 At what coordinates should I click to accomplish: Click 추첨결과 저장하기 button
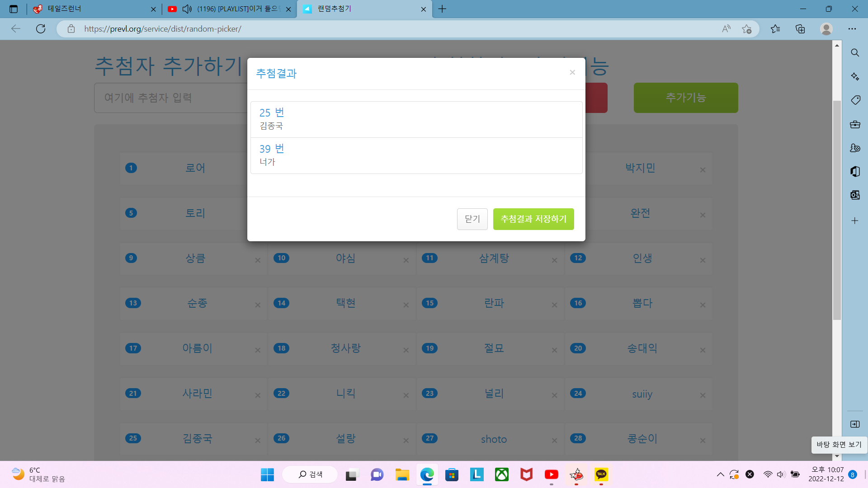[533, 219]
